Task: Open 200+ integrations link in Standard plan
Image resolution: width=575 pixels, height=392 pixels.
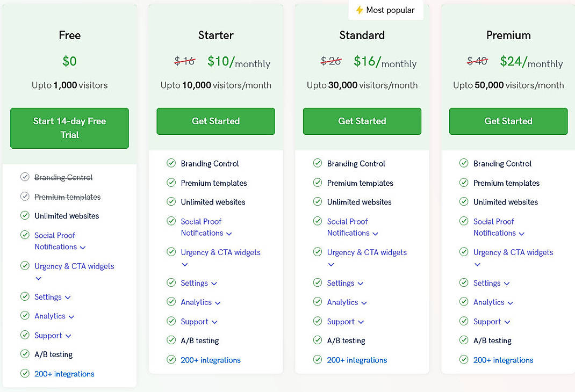Action: [x=357, y=360]
